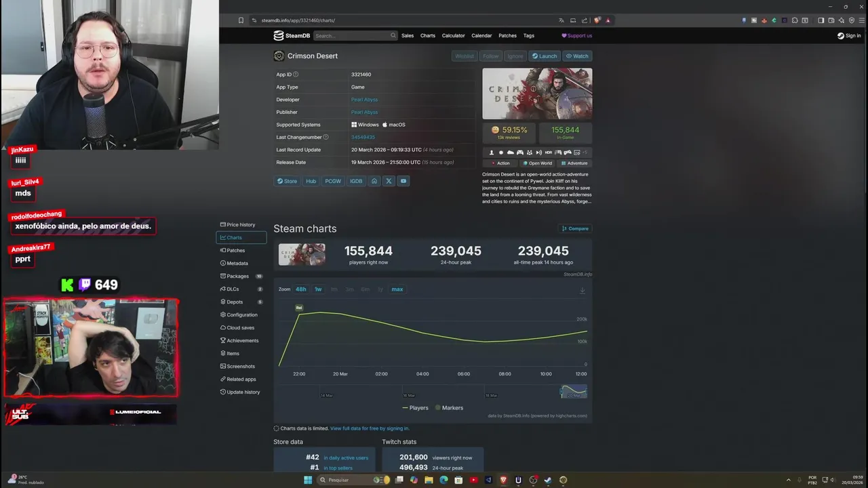Toggle the Players series in chart legend

[x=415, y=408]
